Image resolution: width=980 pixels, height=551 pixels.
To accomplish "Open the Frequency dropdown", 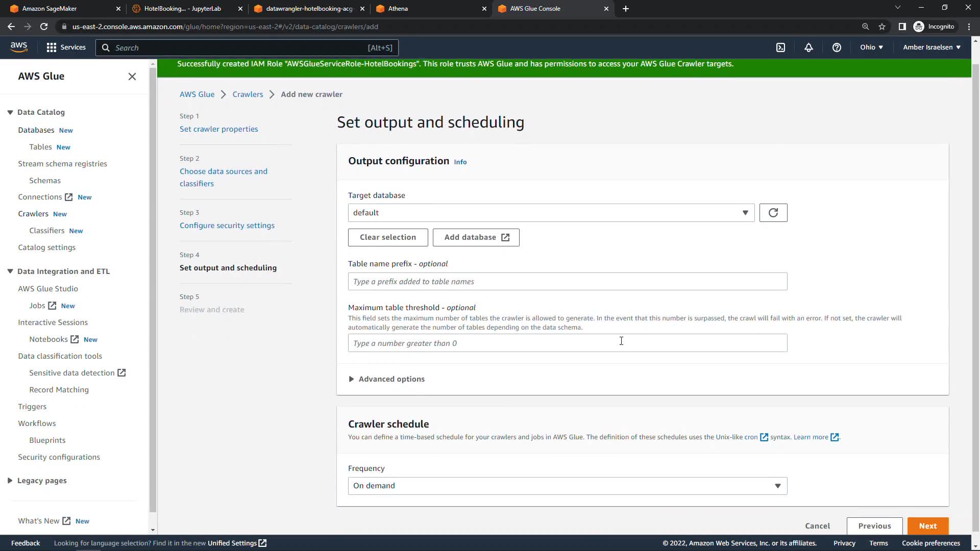I will pos(567,486).
